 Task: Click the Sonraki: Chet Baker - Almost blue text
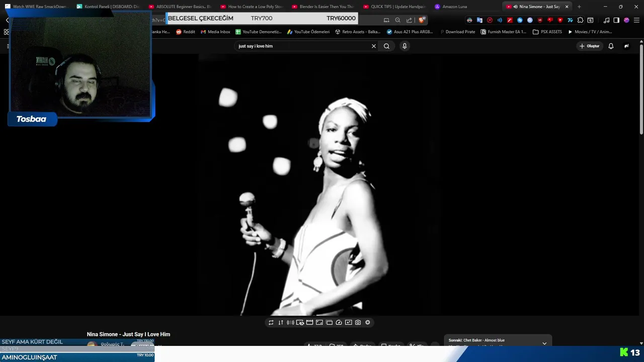(x=476, y=340)
